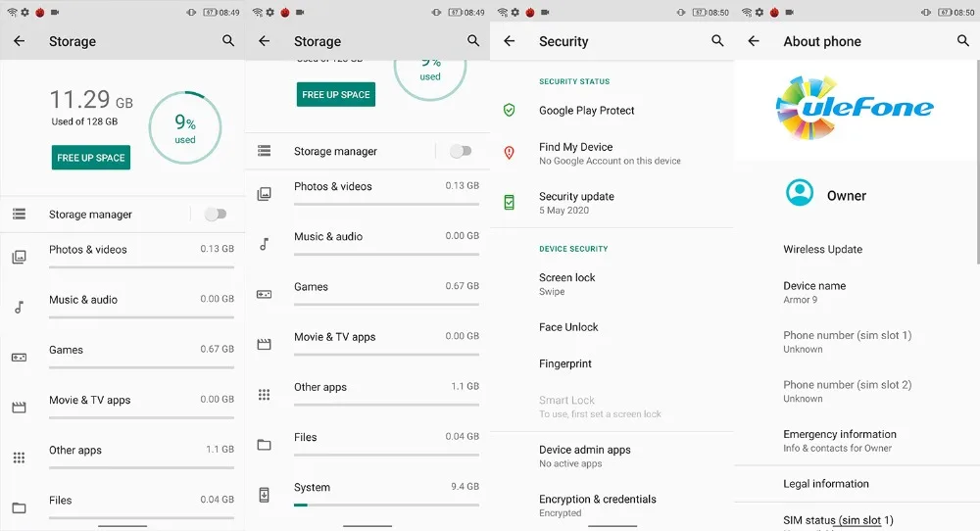The width and height of the screenshot is (980, 531).
Task: Open Legal information
Action: [x=857, y=484]
